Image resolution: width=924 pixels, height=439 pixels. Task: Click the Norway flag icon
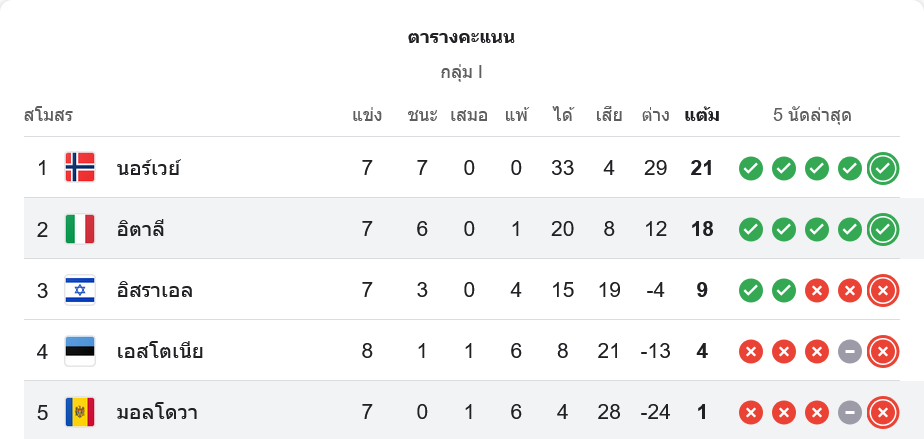(x=80, y=168)
